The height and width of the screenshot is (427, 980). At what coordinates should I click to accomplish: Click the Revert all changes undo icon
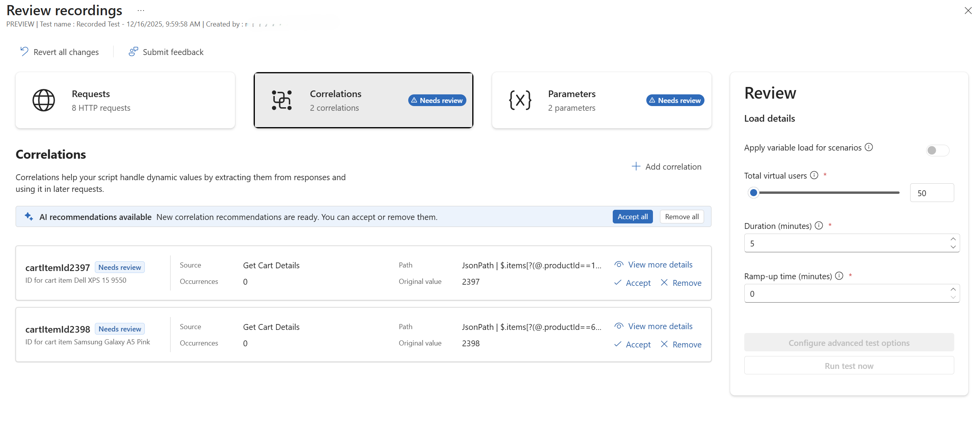[24, 51]
